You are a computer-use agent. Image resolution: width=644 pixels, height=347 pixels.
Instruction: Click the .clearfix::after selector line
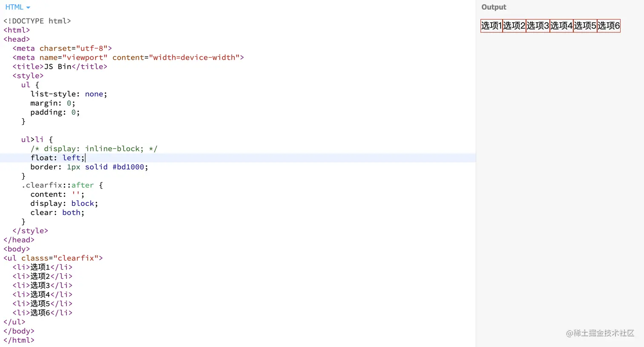(62, 185)
